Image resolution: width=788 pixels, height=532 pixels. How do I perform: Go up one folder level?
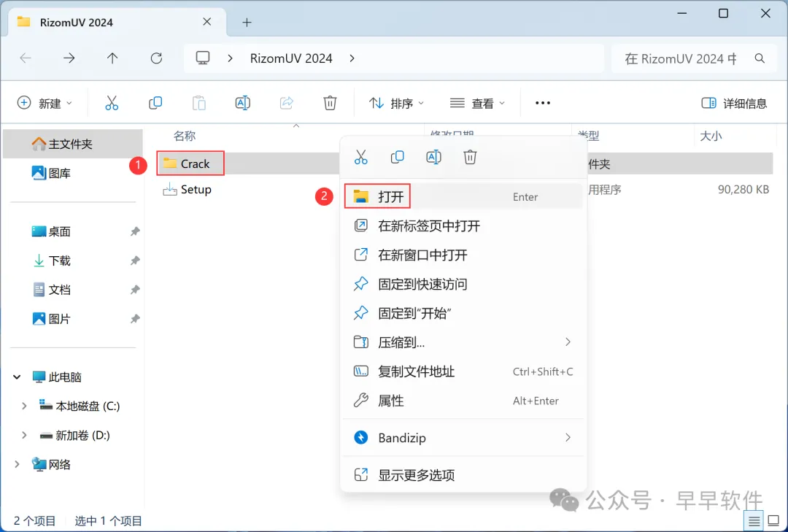pos(112,58)
